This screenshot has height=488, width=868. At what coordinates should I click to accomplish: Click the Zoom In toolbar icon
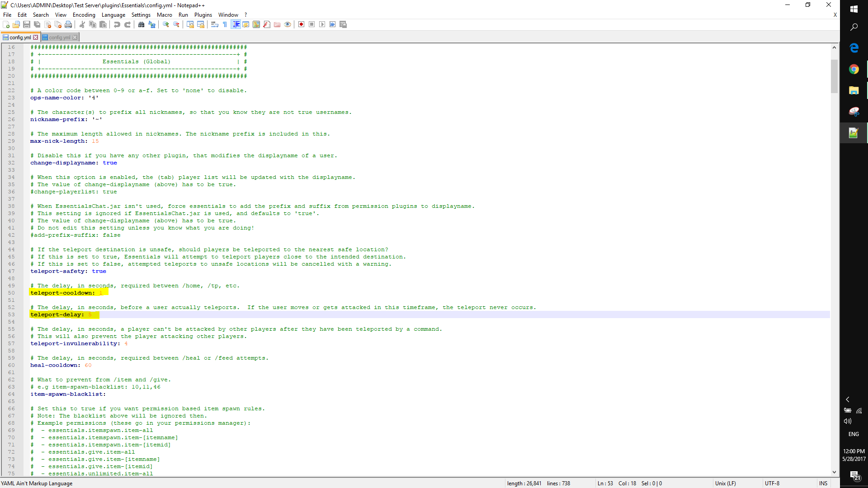point(166,24)
